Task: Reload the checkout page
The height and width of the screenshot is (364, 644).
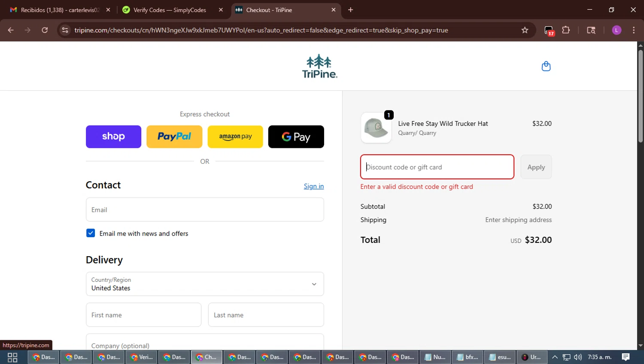Action: click(x=45, y=30)
